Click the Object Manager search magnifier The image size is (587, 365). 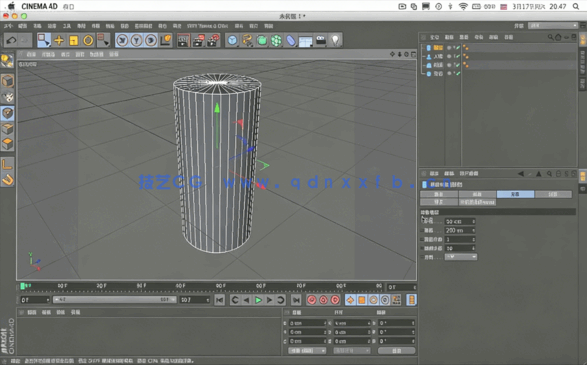550,37
